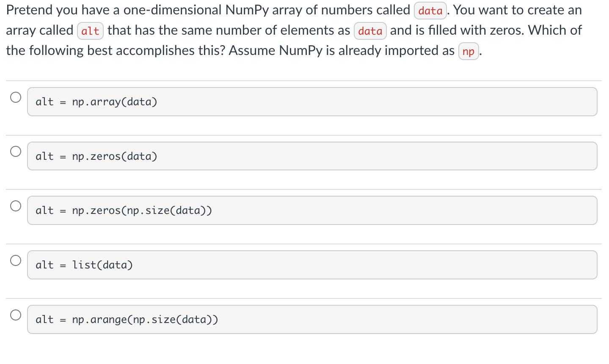Click the red 'alt' inline code token
Screen dimensions: 609x364
(x=90, y=31)
